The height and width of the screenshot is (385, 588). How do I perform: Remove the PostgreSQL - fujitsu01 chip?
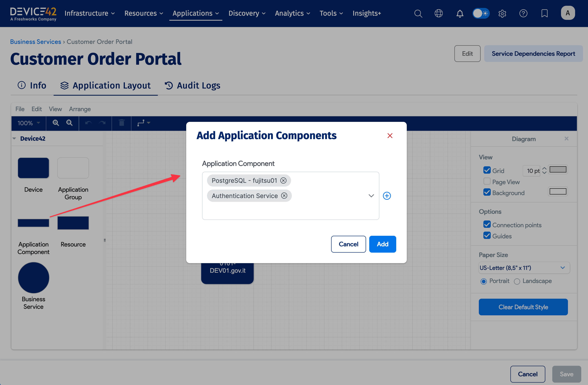283,180
